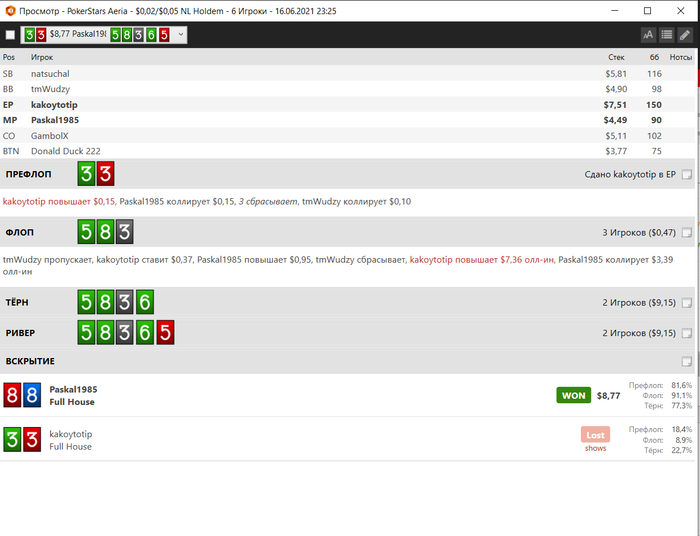Select player tmWudzy in the table
The image size is (700, 536).
[347, 89]
